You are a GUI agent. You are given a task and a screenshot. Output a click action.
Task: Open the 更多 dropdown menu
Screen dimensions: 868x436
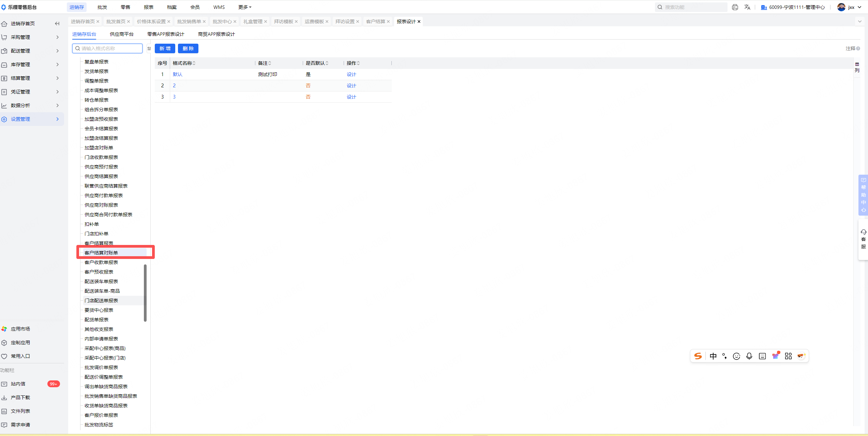pos(244,7)
